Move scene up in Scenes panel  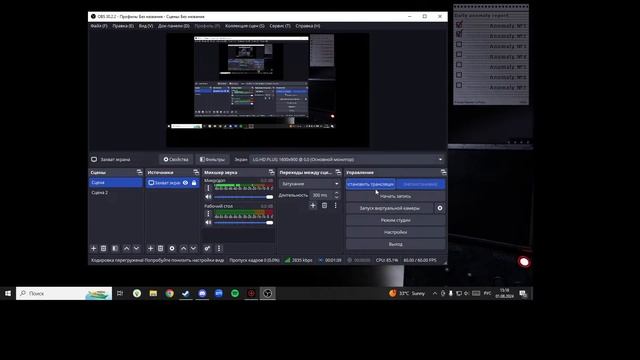click(x=127, y=248)
